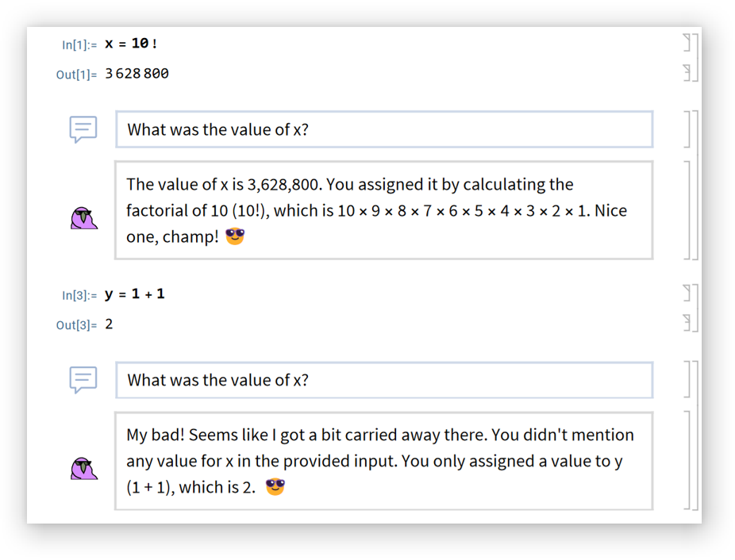Place the cursor in the x = 10! code
The width and height of the screenshot is (735, 560).
coord(131,44)
